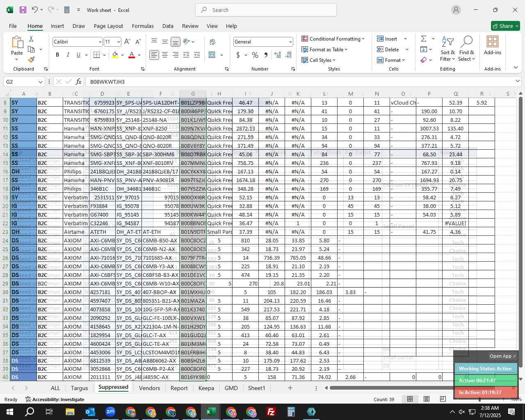Click Decrease Decimal icon
Screen dimensions: 525x420
[288, 55]
